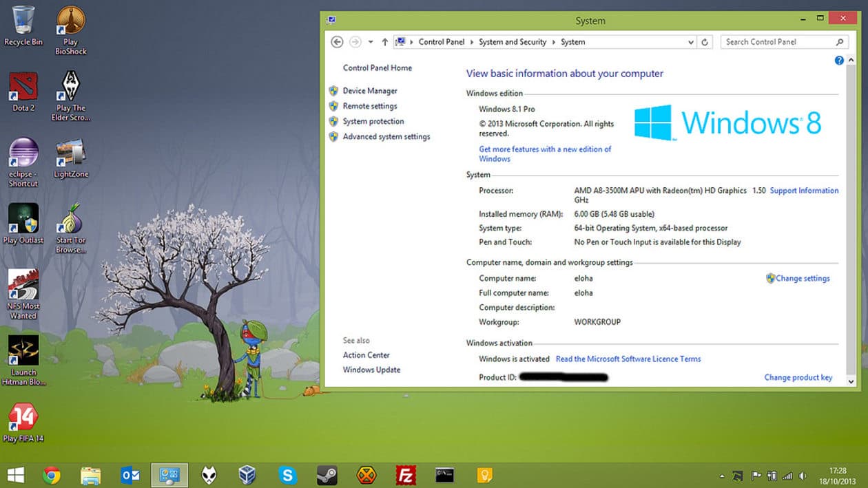Screen dimensions: 868x488
Task: Expand the address bar history dropdown
Action: [x=691, y=42]
